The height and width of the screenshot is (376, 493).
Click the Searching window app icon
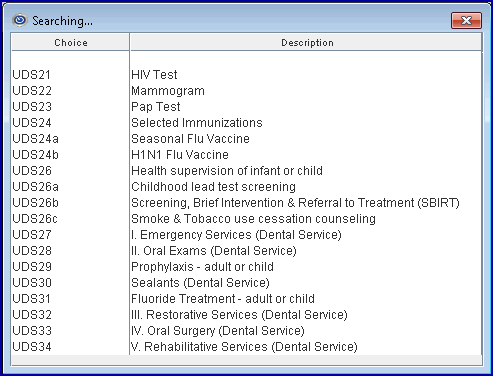coord(20,20)
